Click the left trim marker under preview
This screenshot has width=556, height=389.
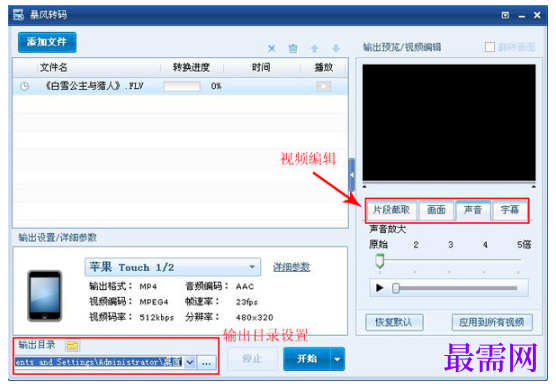tap(365, 187)
